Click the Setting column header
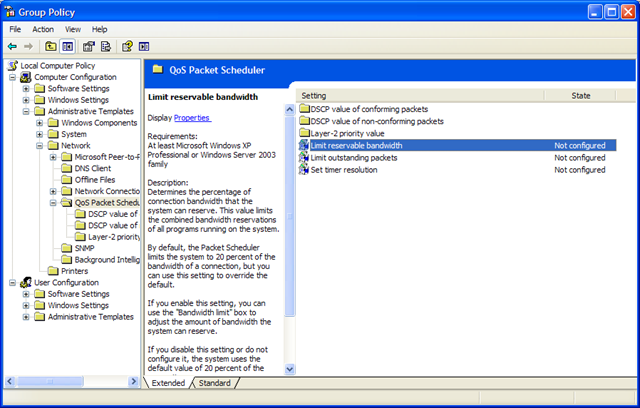The width and height of the screenshot is (640, 408). (x=420, y=95)
